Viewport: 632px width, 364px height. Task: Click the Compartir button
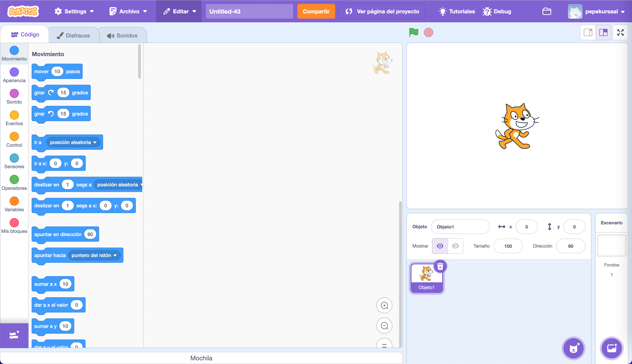[316, 11]
